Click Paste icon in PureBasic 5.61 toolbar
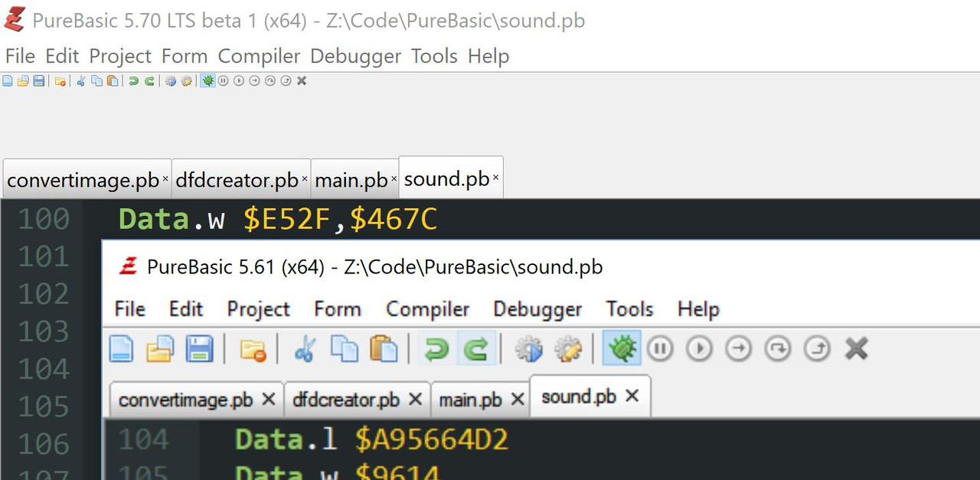Image resolution: width=980 pixels, height=480 pixels. point(384,349)
